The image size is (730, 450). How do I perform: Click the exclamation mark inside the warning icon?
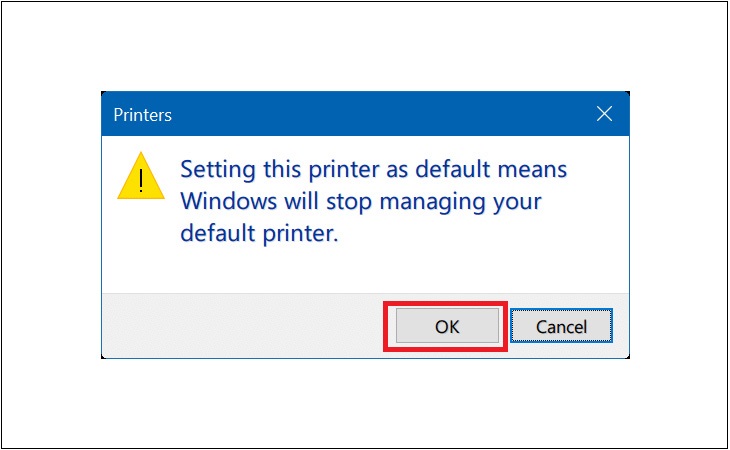(x=141, y=181)
